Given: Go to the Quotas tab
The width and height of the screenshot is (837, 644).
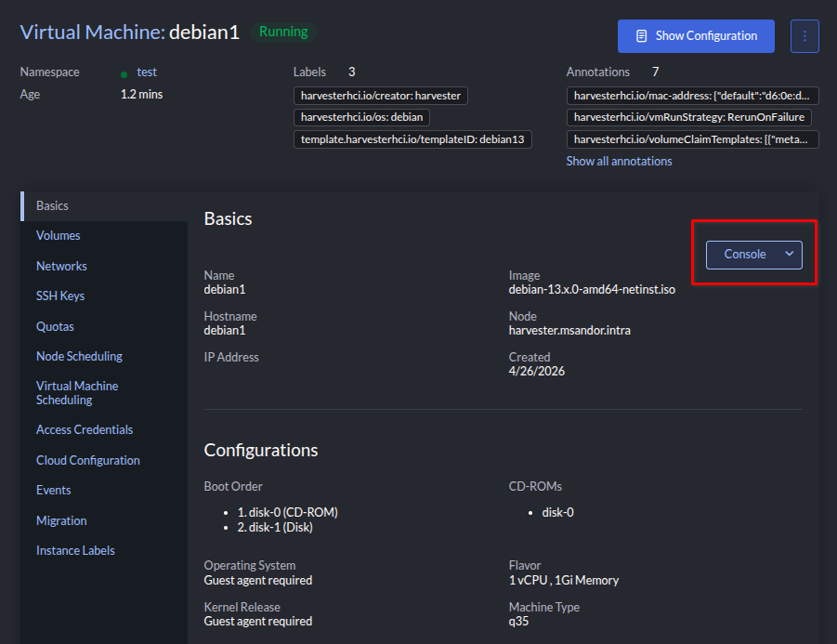Looking at the screenshot, I should pyautogui.click(x=55, y=327).
